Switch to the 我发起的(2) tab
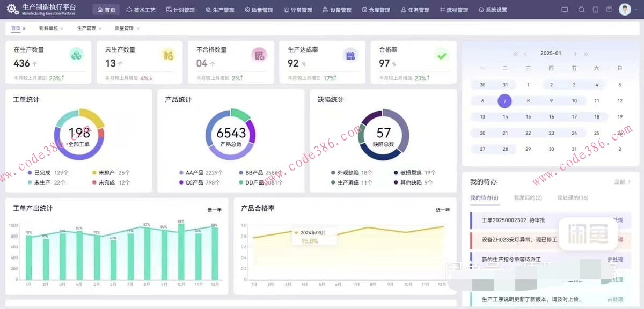The image size is (644, 309). 528,197
